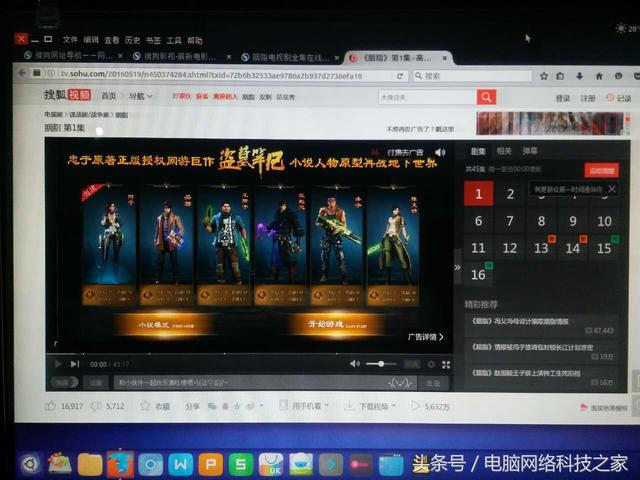Collapse the episode side panel arrow
Screen dimensions: 640x480
click(x=458, y=267)
